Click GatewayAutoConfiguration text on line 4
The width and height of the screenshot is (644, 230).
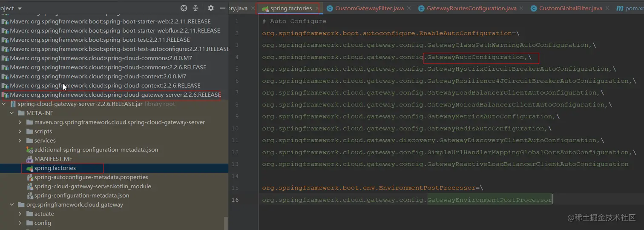pos(475,57)
